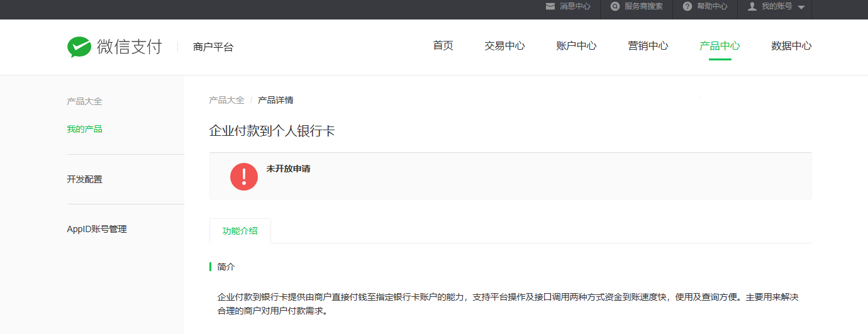Open 数据中心 navigation item

pyautogui.click(x=791, y=46)
